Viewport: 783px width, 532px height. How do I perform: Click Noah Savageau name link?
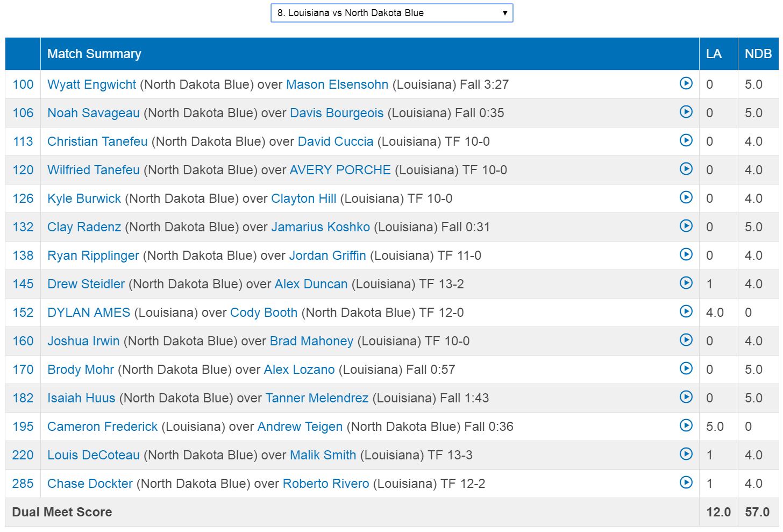tap(94, 113)
